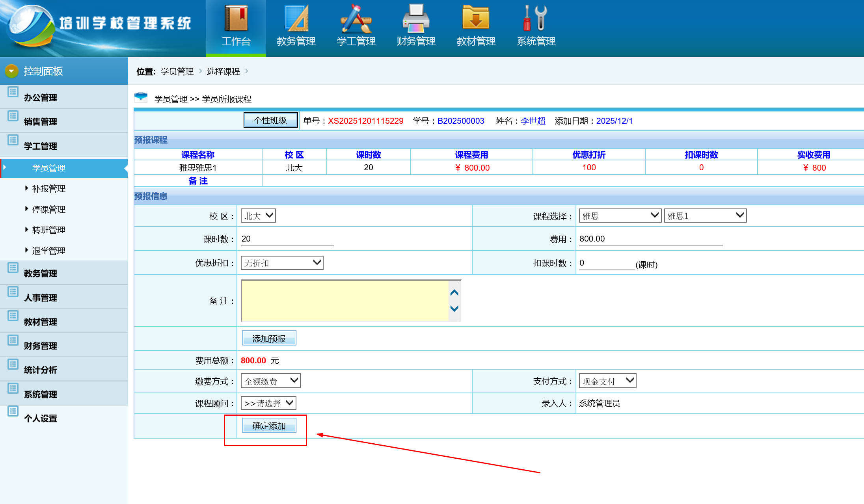Image resolution: width=864 pixels, height=504 pixels.
Task: Click the 办公管理 sidebar list icon
Action: click(x=13, y=93)
